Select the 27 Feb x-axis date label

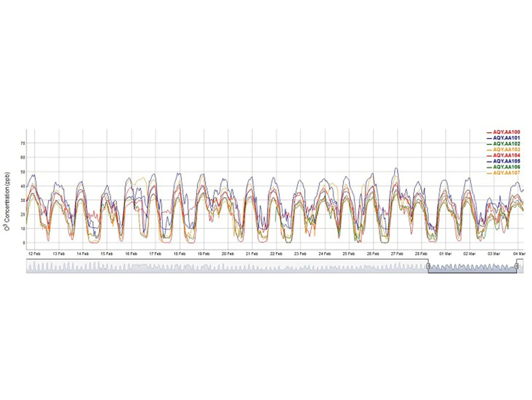point(397,254)
